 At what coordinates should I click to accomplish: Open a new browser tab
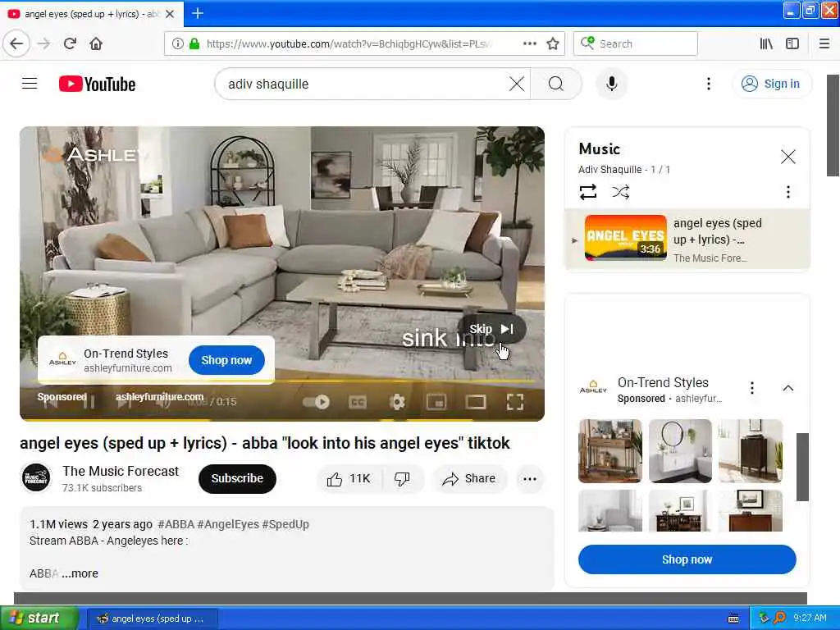click(x=197, y=13)
